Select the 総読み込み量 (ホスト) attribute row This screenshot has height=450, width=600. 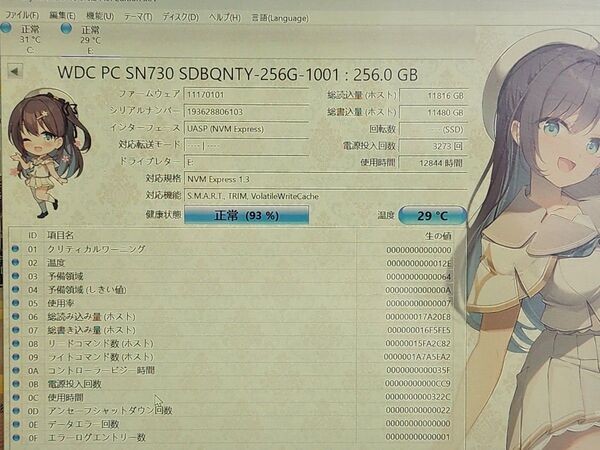pos(232,317)
